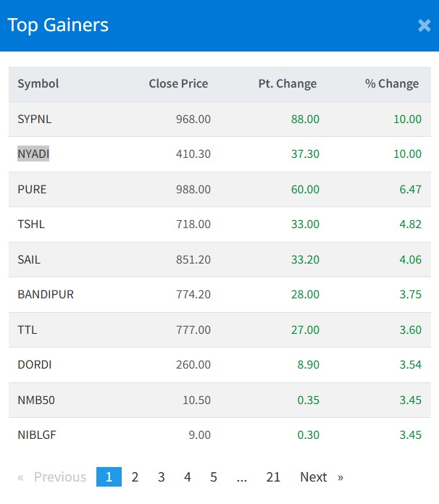Viewport: 439px width, 504px height.
Task: Open the PURE stock row
Action: tap(32, 189)
